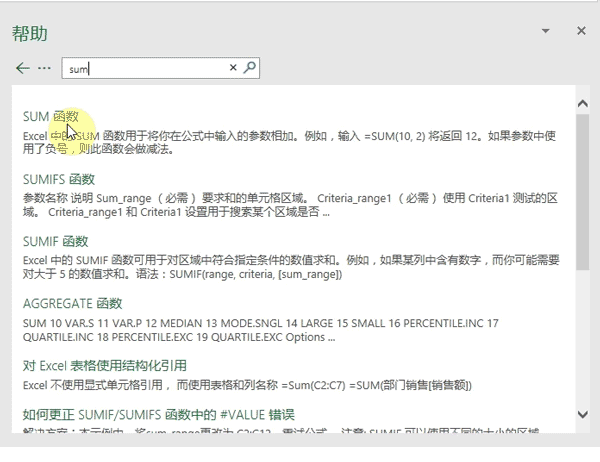Click the vertical scrollbar thumb
600x462 pixels.
[582, 191]
